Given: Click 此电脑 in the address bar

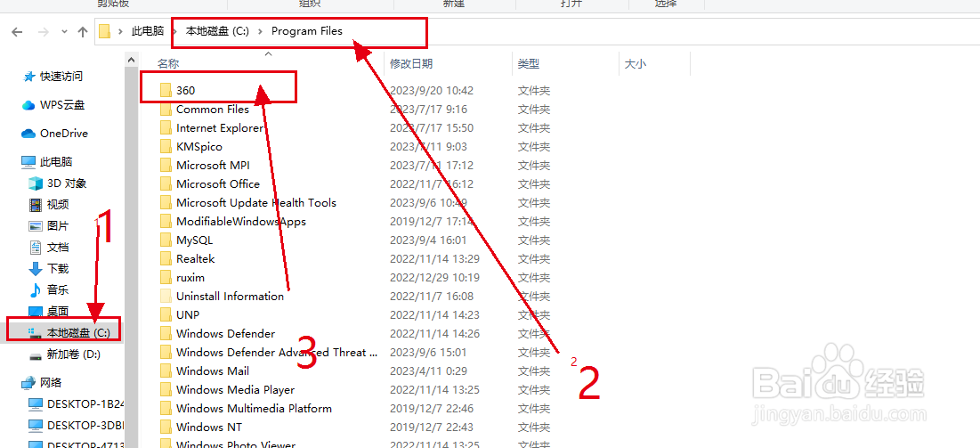Looking at the screenshot, I should [x=148, y=31].
